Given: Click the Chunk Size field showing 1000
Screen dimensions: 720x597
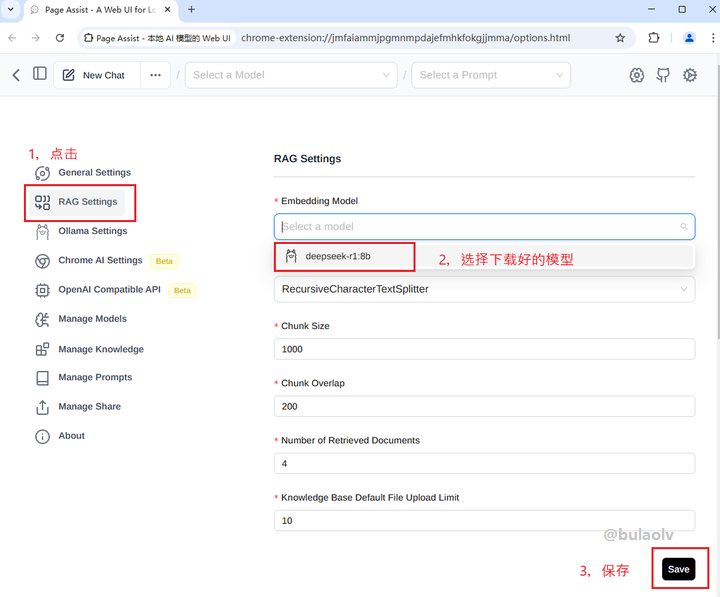Looking at the screenshot, I should [x=484, y=349].
